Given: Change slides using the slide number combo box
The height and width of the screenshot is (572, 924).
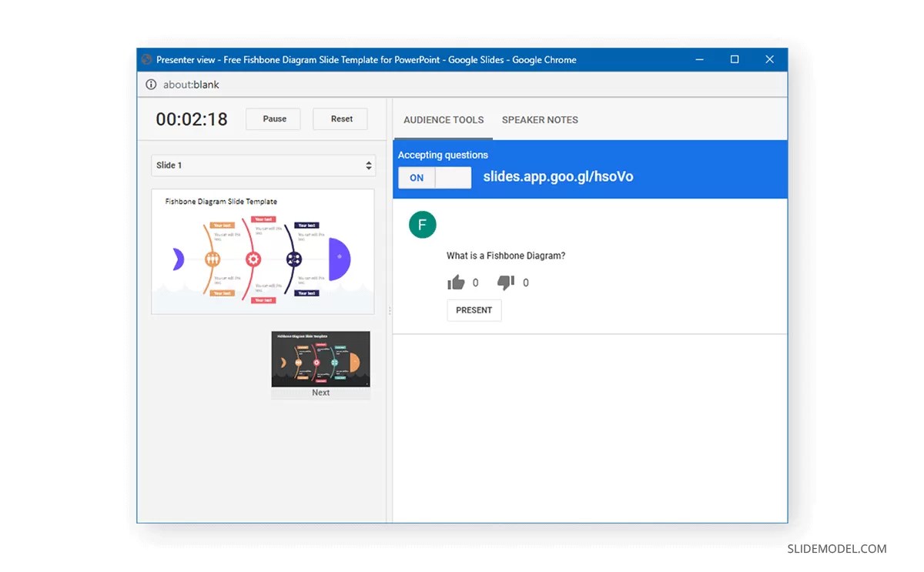Looking at the screenshot, I should click(263, 165).
